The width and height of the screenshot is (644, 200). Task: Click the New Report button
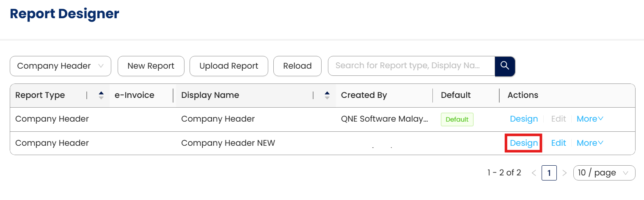tap(151, 66)
